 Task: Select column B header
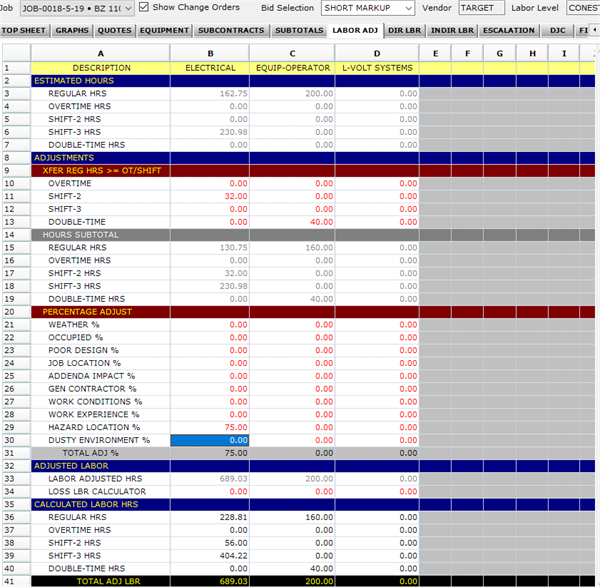210,53
